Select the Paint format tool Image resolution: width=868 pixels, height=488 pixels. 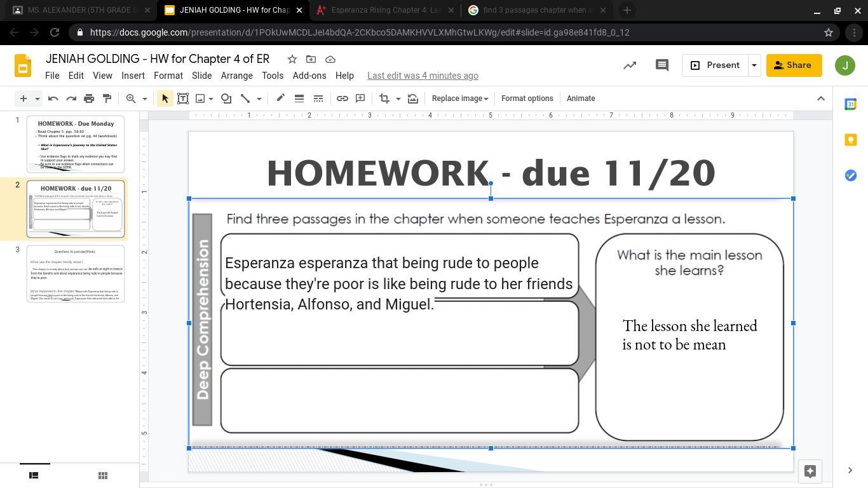pyautogui.click(x=107, y=98)
